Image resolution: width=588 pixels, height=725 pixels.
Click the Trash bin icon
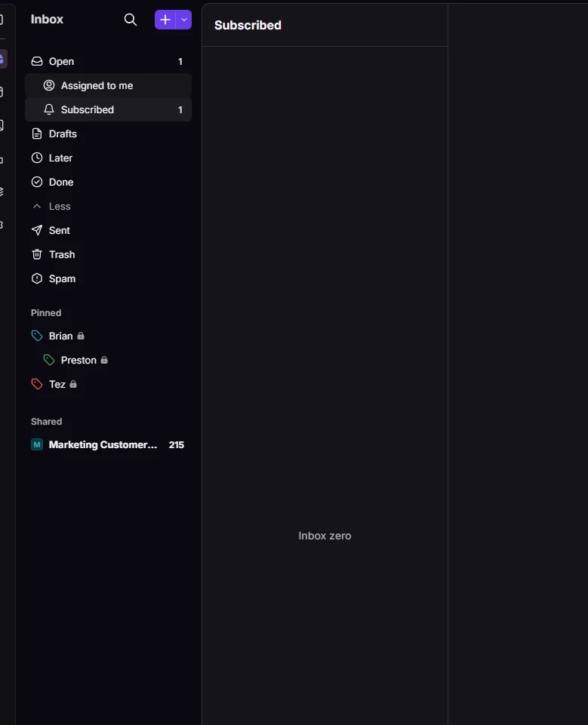37,254
